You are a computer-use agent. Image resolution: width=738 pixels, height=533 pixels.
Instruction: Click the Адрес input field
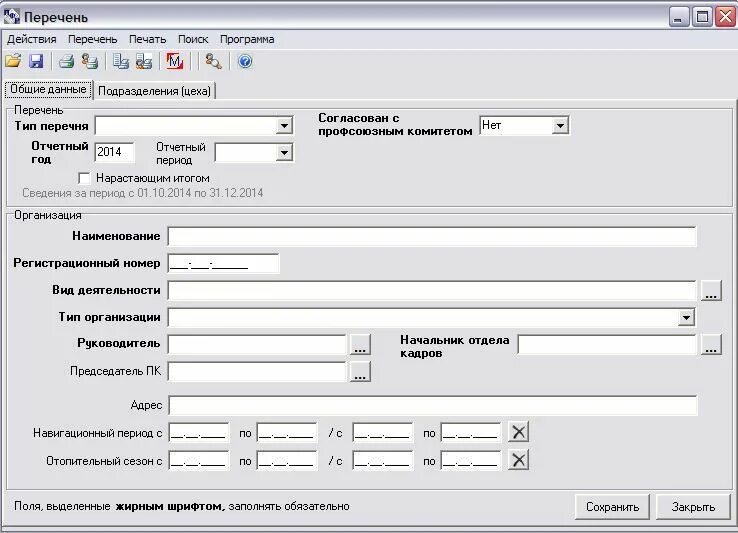click(x=433, y=405)
